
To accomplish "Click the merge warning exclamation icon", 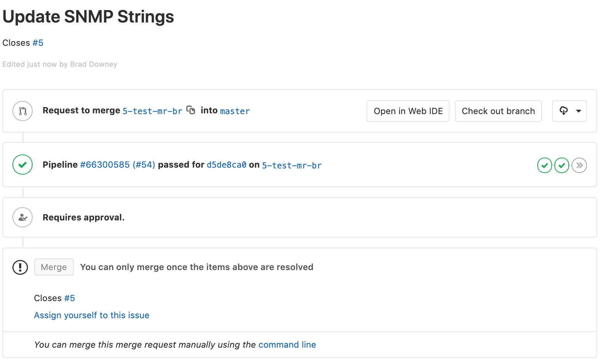I will (20, 267).
